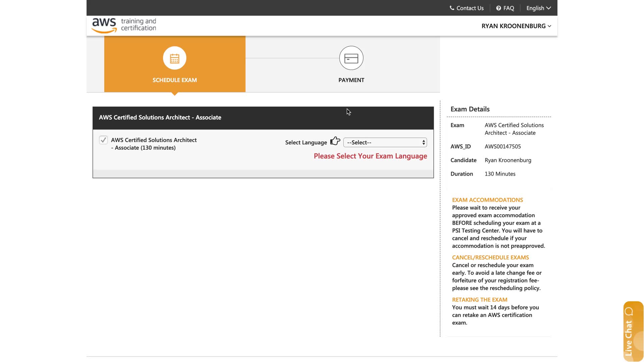Screen dimensions: 644x362
Task: Click the AWS training and certification logo
Action: [x=124, y=25]
